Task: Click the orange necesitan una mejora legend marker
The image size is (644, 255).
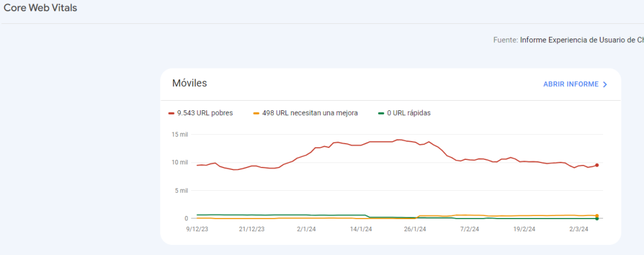Action: click(x=256, y=113)
